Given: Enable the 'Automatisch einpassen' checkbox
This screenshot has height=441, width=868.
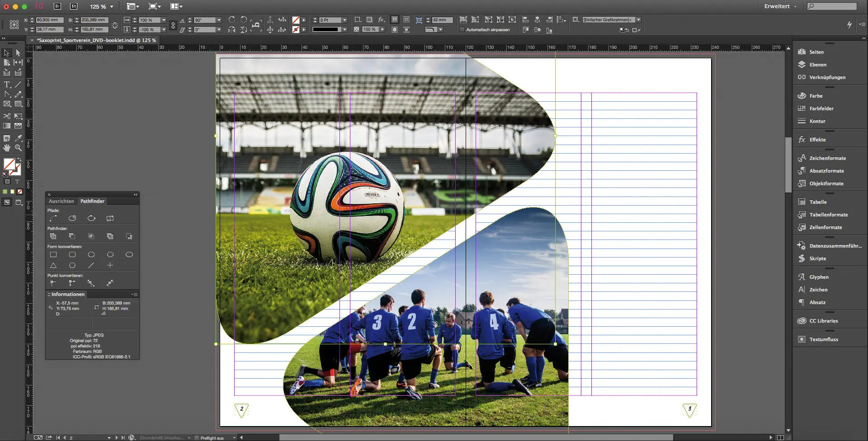Looking at the screenshot, I should pyautogui.click(x=462, y=30).
